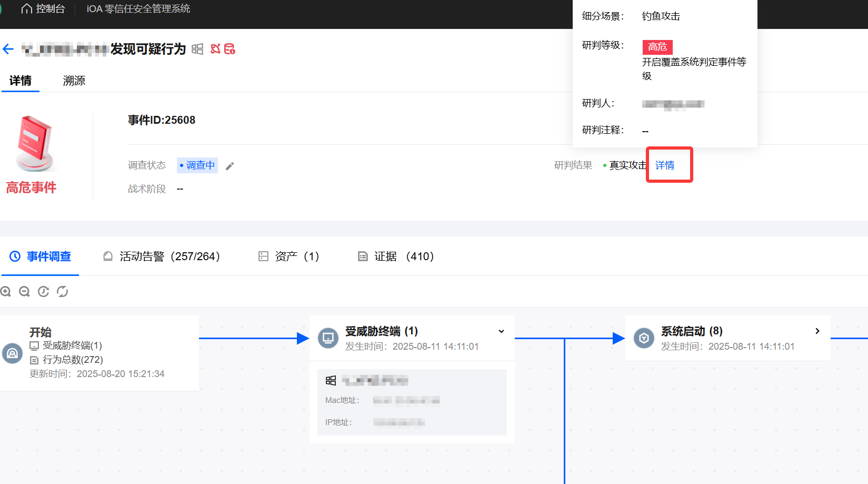Viewport: 868px width, 484px height.
Task: Refresh the investigation graph
Action: coord(63,292)
